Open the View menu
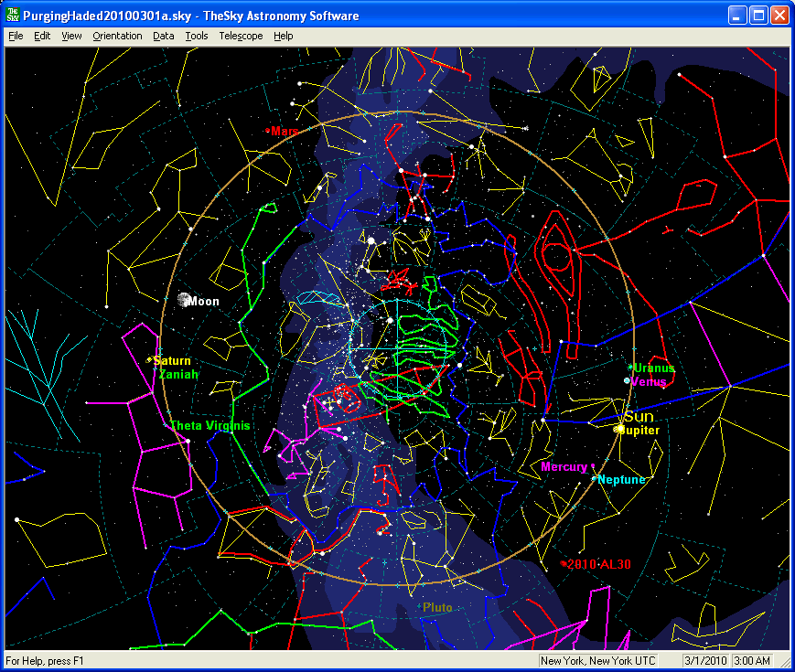 71,36
